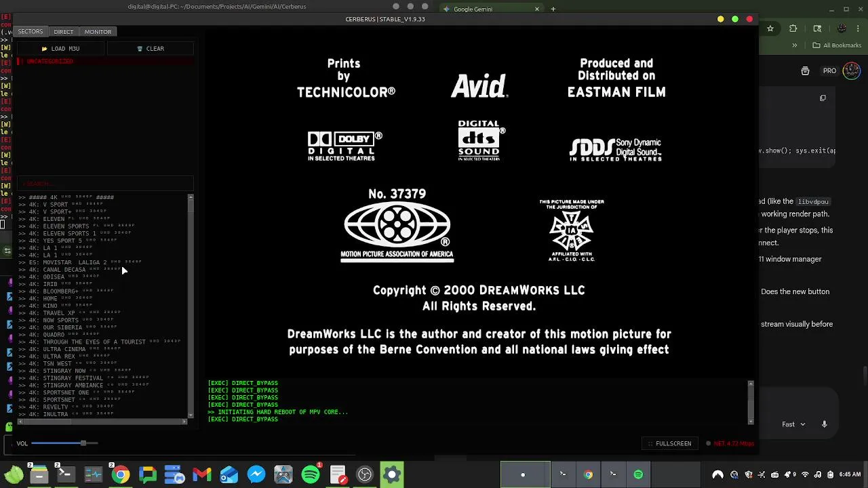Switch to the Spotify window in the panel
The image size is (868, 488).
[x=638, y=474]
